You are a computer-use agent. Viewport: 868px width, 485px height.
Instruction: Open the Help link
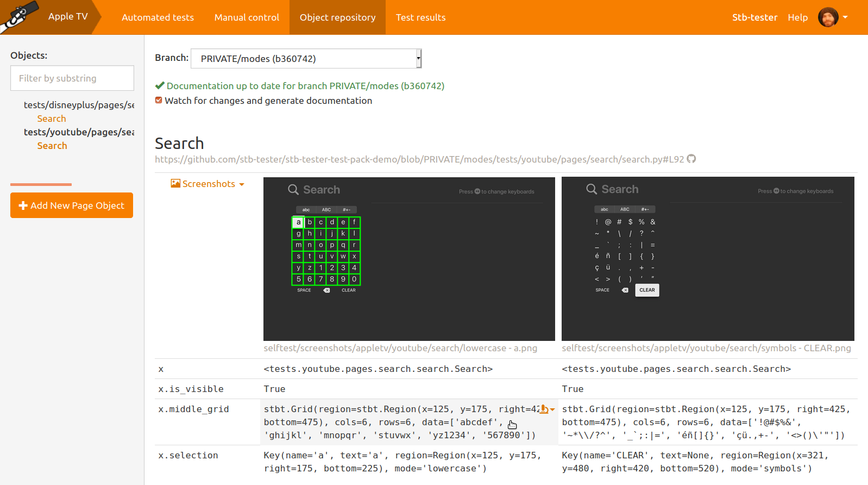(797, 17)
